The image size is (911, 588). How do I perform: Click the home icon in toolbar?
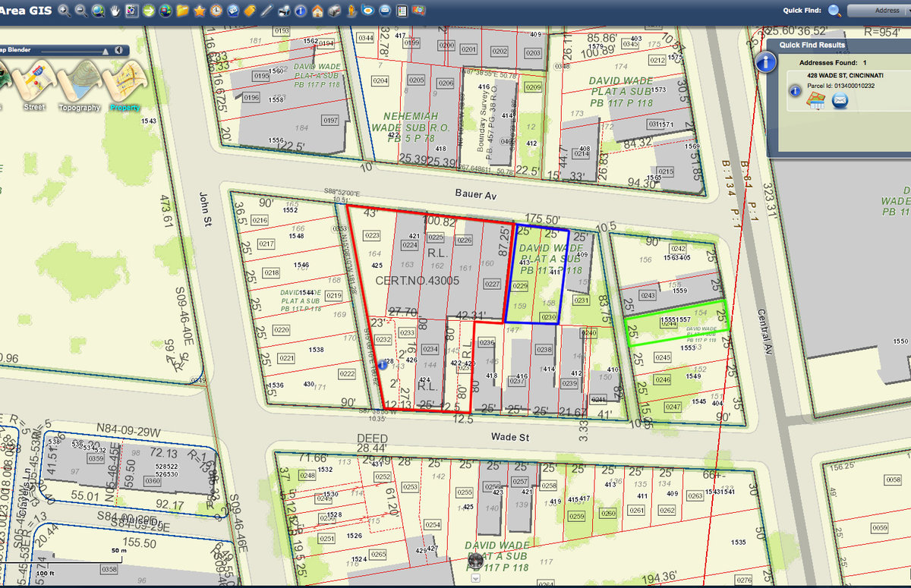[317, 11]
